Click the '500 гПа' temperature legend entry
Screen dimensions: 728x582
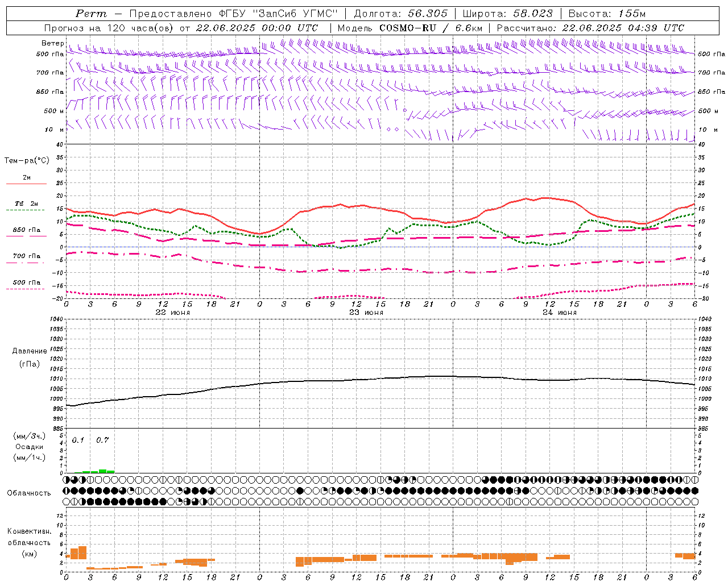coord(27,282)
